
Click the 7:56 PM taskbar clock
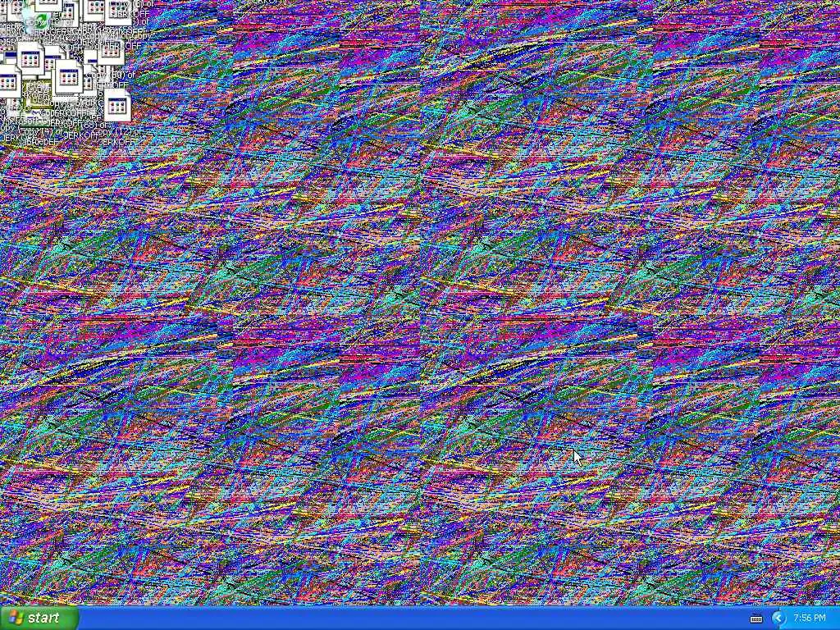(810, 619)
